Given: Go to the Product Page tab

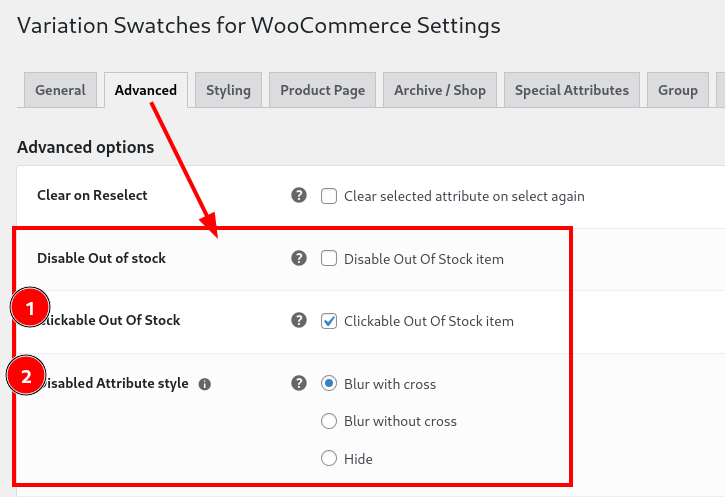Looking at the screenshot, I should tap(322, 90).
